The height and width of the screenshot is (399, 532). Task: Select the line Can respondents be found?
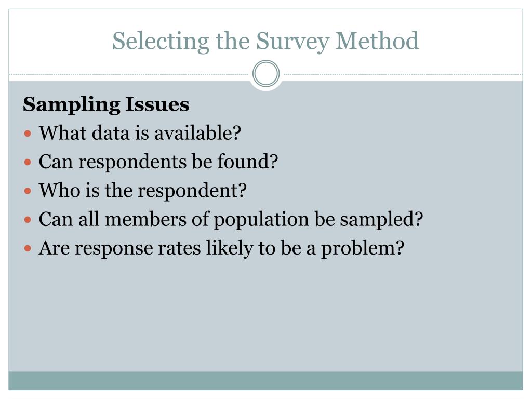tap(158, 162)
